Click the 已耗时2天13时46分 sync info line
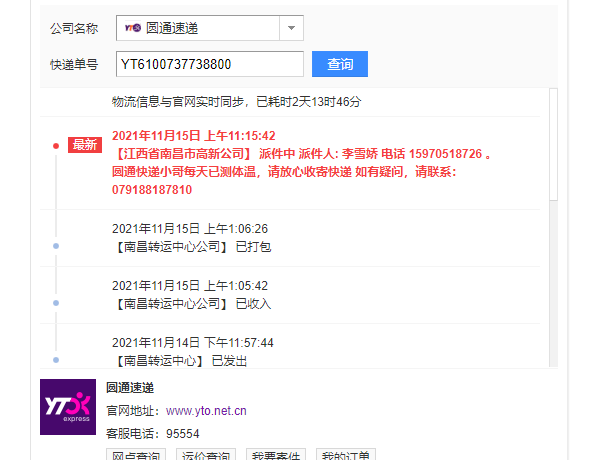Image resolution: width=597 pixels, height=460 pixels. pyautogui.click(x=236, y=102)
